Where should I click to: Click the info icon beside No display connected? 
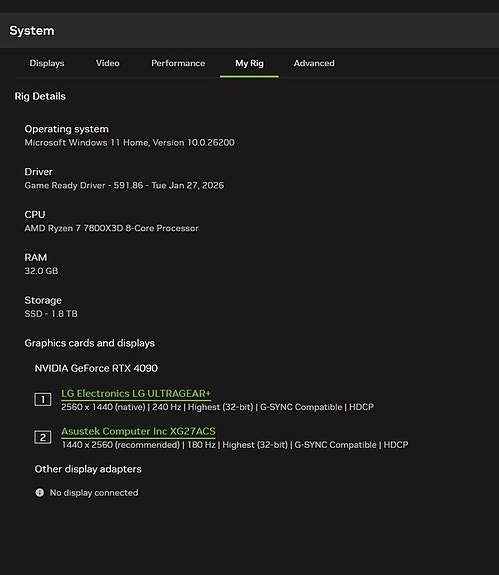(x=40, y=492)
